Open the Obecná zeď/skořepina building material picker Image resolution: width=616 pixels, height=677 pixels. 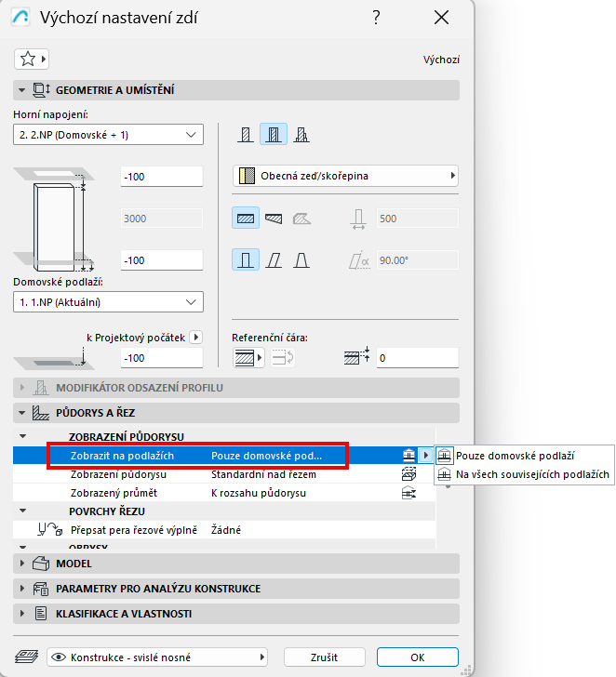345,176
